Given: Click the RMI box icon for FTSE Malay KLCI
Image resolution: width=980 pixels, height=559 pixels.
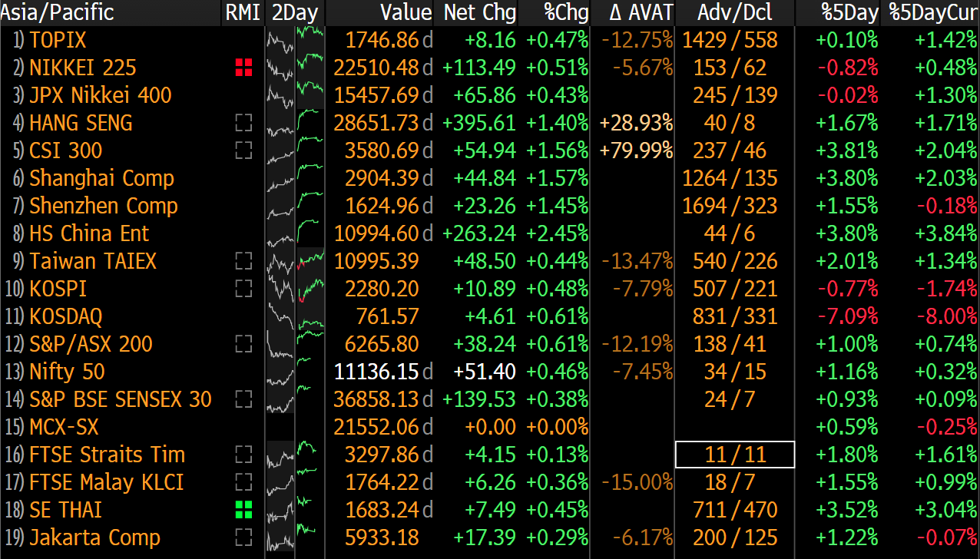Looking at the screenshot, I should [243, 482].
